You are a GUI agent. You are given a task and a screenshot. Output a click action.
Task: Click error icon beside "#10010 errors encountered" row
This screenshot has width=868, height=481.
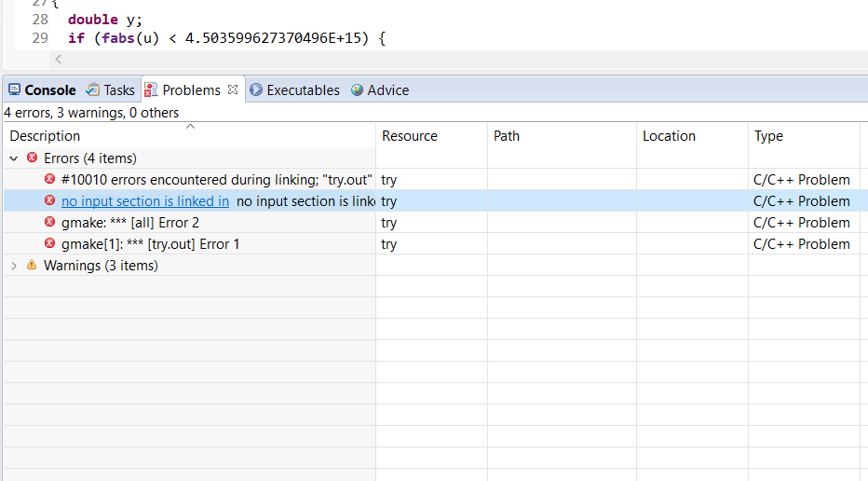tap(50, 179)
